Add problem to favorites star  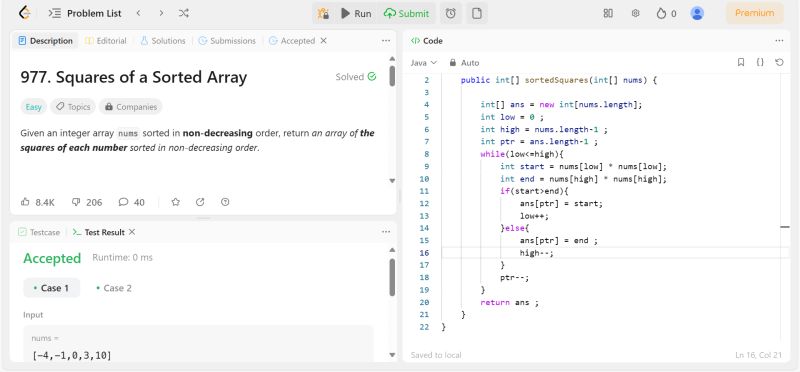pos(176,202)
